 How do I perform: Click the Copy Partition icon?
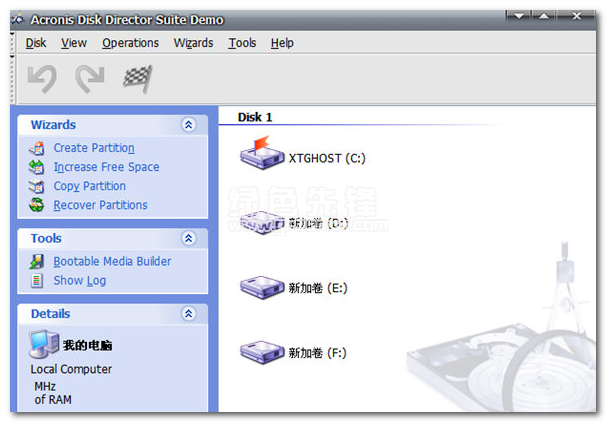tap(37, 186)
